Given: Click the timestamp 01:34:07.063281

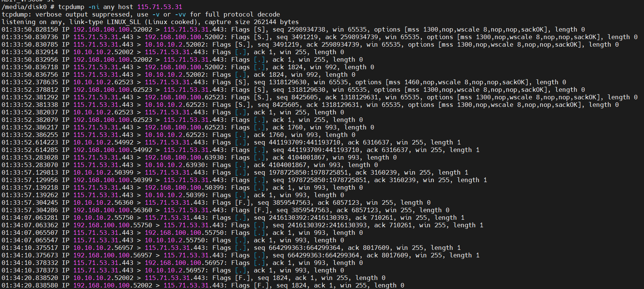Looking at the screenshot, I should click(30, 218).
